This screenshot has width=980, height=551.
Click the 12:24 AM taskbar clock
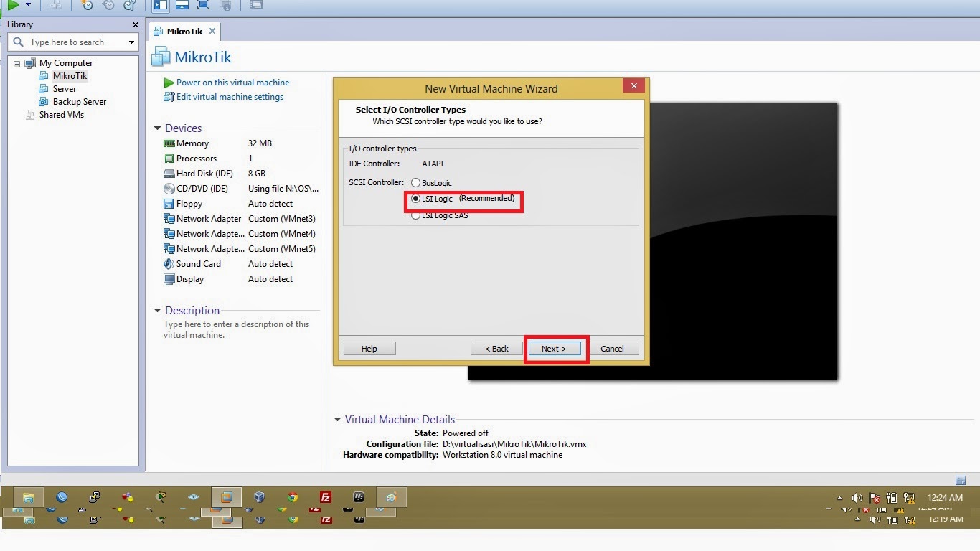pos(945,498)
